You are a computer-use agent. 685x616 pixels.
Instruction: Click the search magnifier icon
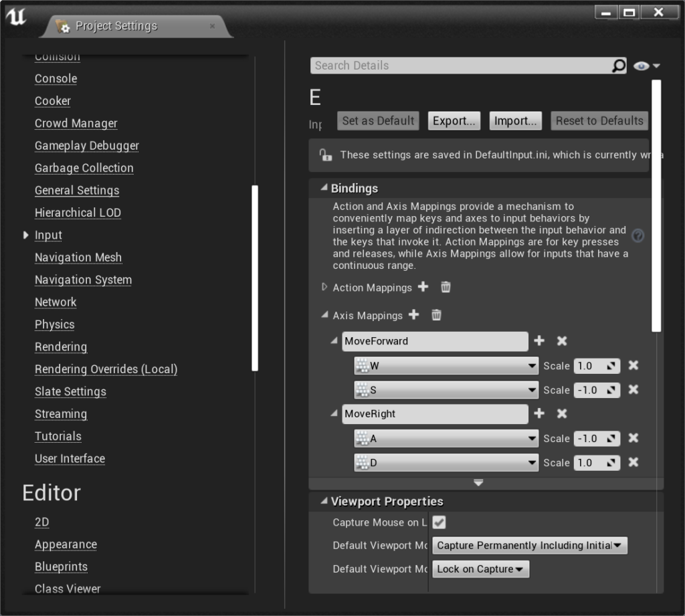point(619,66)
